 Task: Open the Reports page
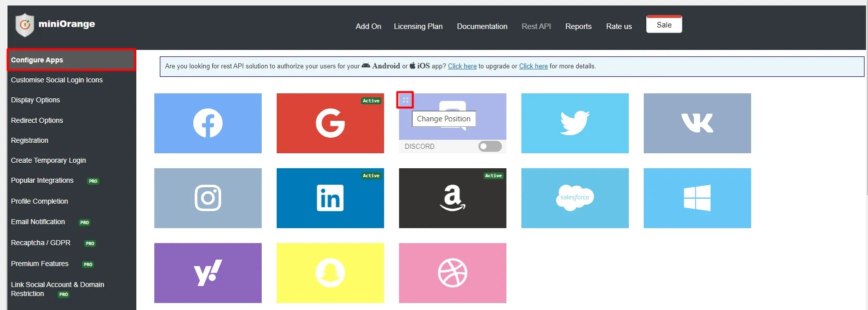tap(578, 26)
